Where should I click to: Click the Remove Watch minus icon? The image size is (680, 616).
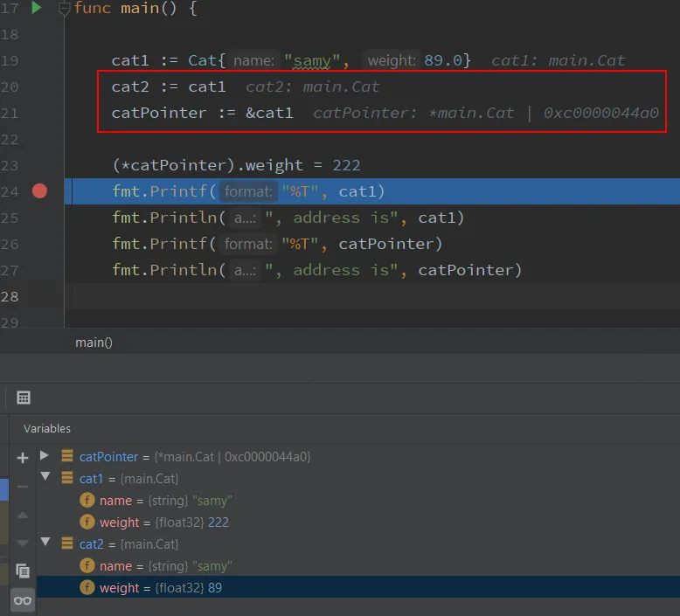pyautogui.click(x=23, y=487)
